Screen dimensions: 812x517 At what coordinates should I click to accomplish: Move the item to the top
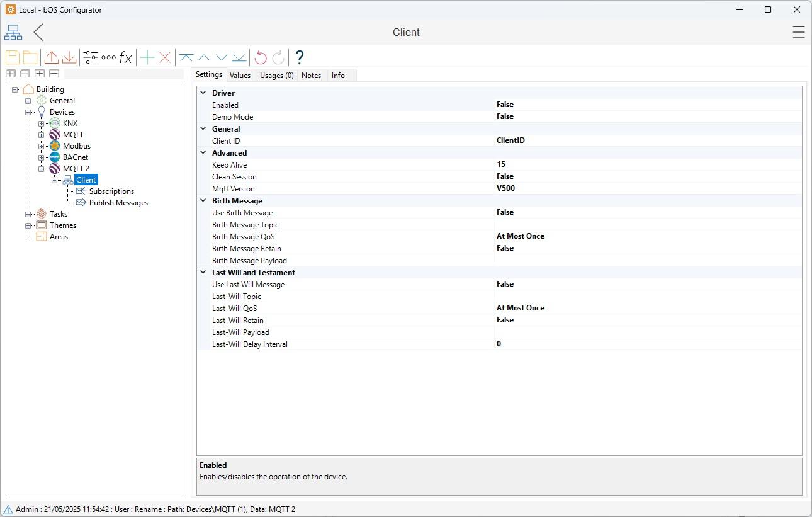click(x=186, y=57)
